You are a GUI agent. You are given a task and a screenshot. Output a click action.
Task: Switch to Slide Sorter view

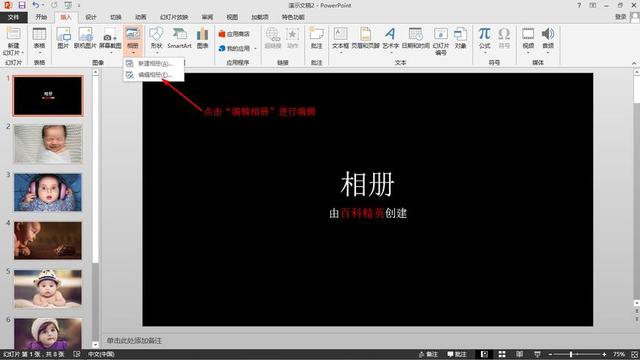(x=502, y=354)
